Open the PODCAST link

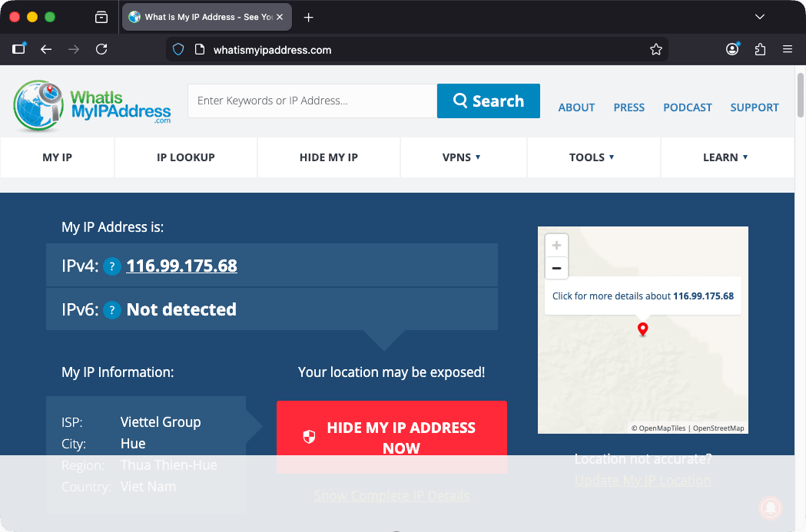pos(687,107)
